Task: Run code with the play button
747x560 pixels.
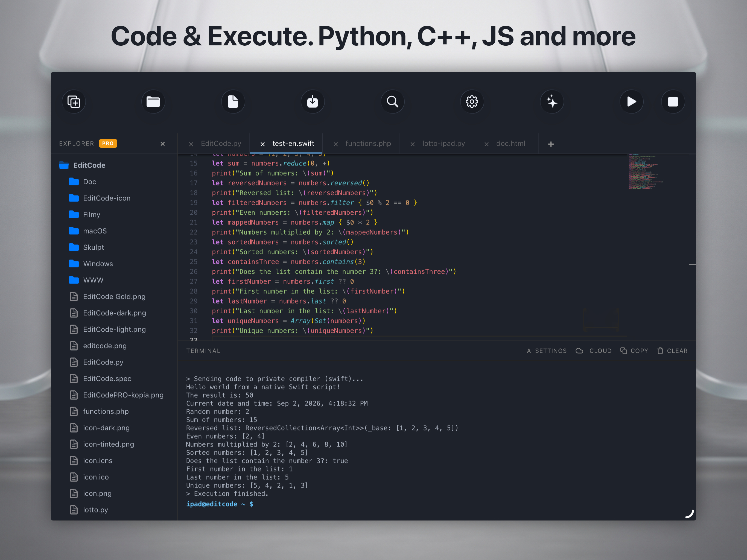Action: point(632,102)
